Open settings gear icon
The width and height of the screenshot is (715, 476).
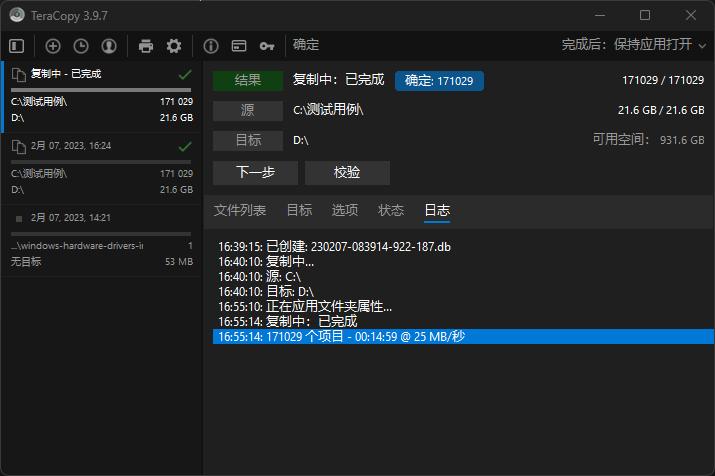click(174, 46)
